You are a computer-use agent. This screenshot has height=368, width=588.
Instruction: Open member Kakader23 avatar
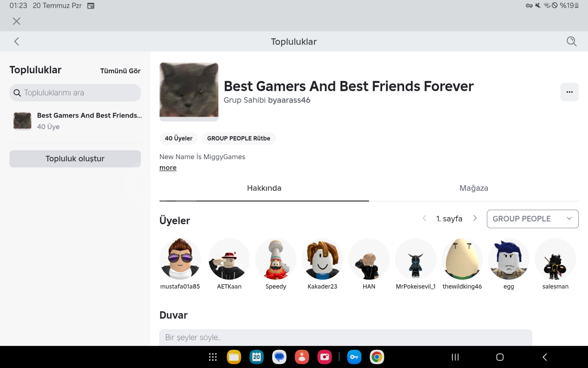coord(322,259)
